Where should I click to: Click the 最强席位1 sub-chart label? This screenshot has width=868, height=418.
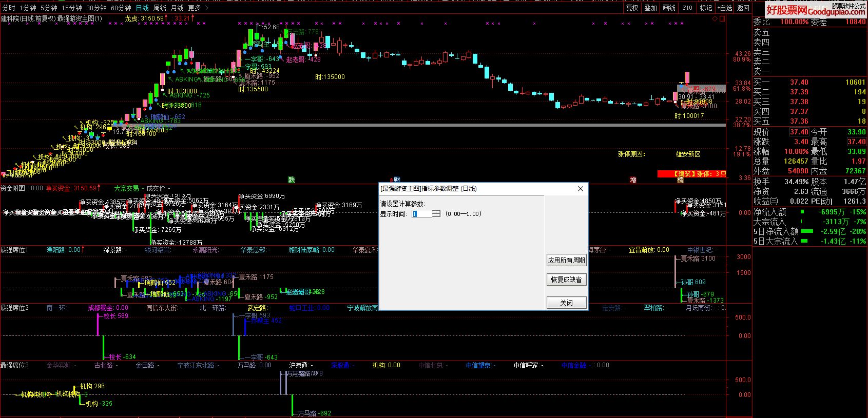pos(14,250)
